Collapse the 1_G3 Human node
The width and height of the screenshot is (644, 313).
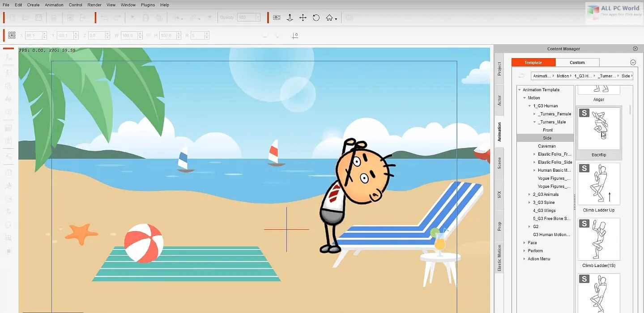(x=529, y=106)
